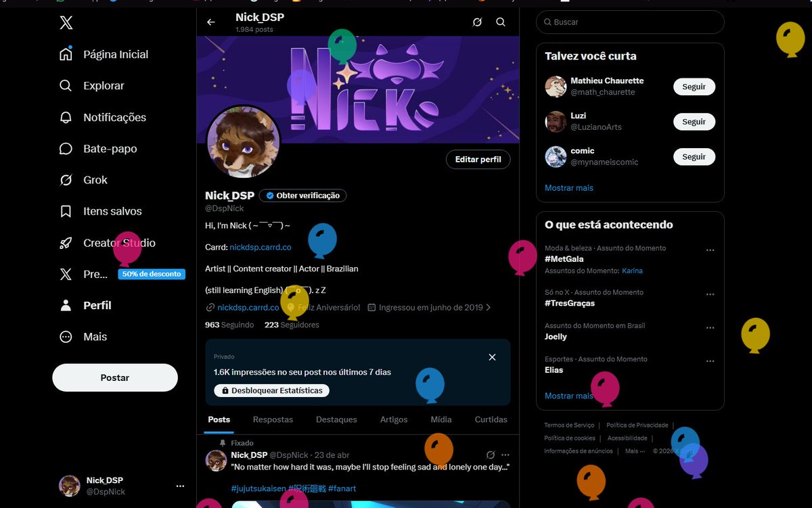Close the impressions stats card
The image size is (812, 508).
(x=492, y=357)
